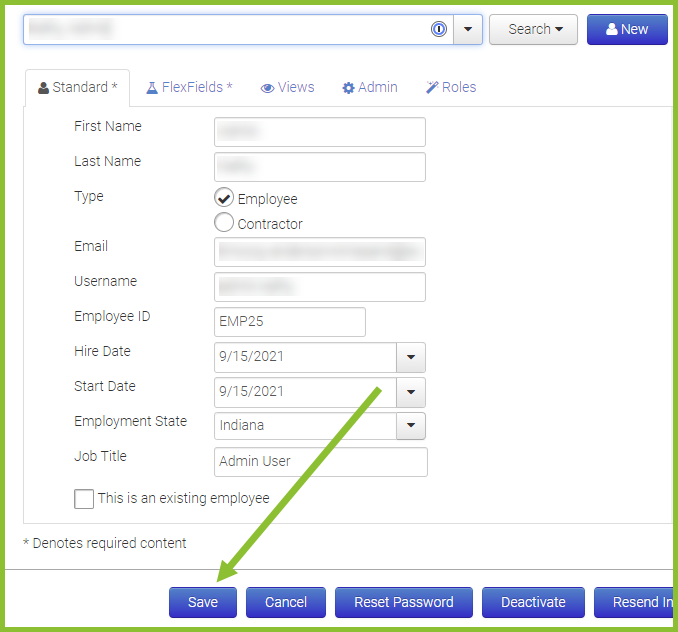
Task: Click the First Name input field
Action: 320,132
